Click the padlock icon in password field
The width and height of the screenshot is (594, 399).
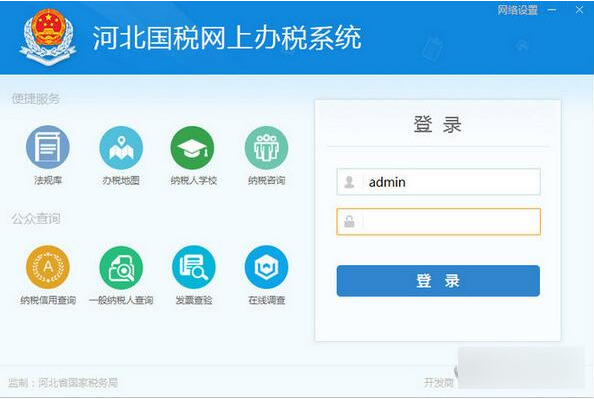click(x=349, y=221)
